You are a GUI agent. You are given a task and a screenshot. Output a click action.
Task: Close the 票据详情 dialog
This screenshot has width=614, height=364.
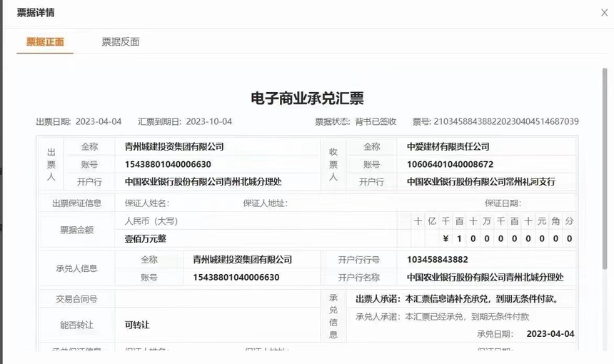tap(604, 13)
